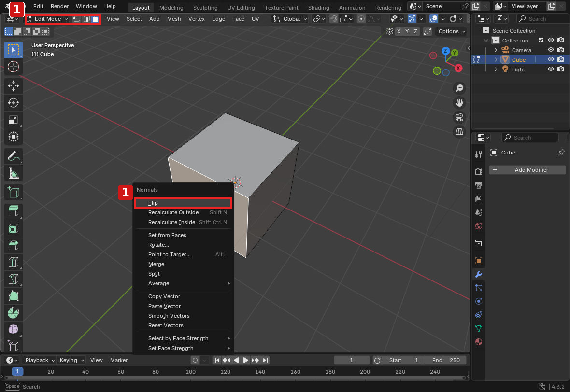Viewport: 570px width, 392px height.
Task: Select the Loop Cut tool
Action: coord(14,262)
